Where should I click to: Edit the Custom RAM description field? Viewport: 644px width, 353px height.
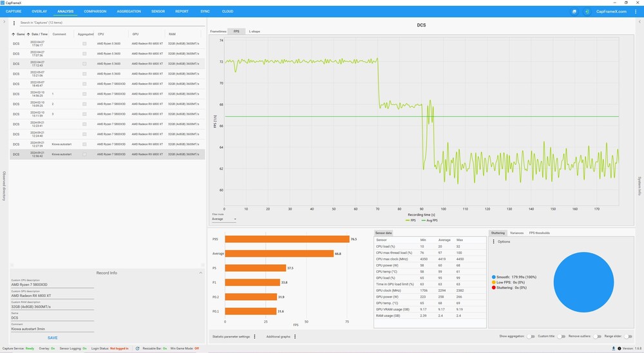[x=52, y=307]
